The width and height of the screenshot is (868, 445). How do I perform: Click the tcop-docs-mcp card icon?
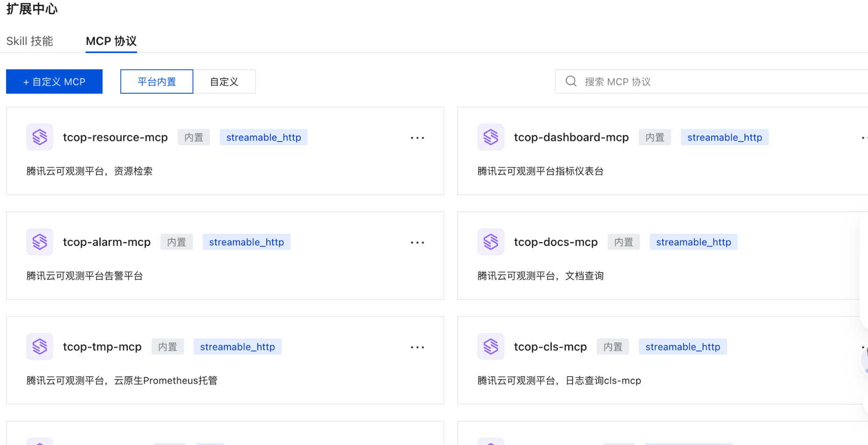(491, 242)
